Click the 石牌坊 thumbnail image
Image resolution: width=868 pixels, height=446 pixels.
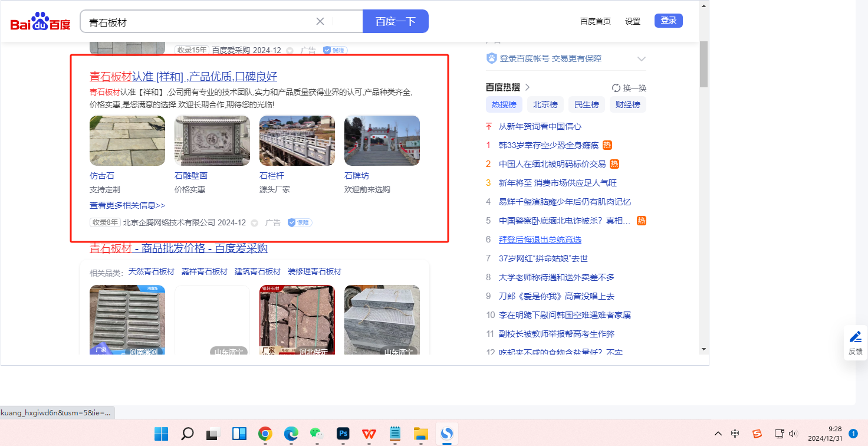[382, 140]
